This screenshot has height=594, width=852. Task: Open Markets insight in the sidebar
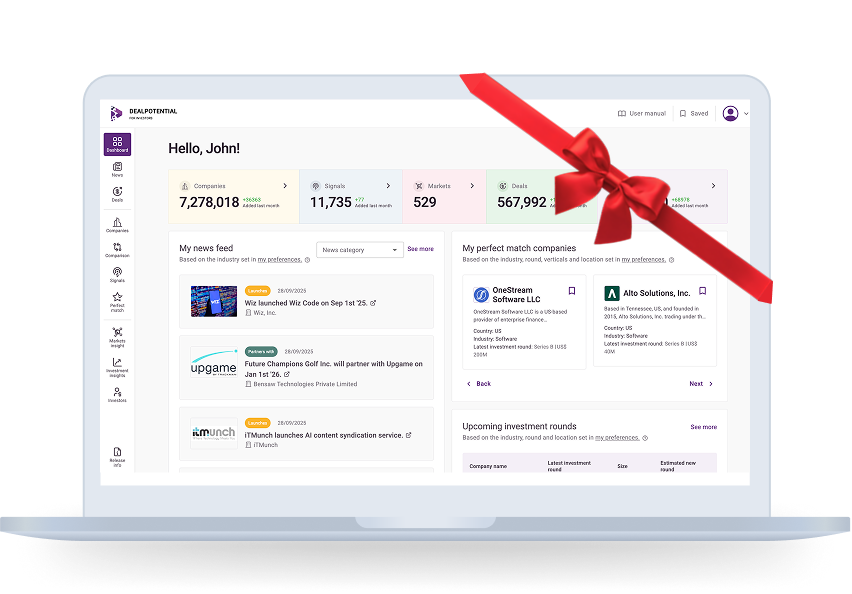[x=117, y=335]
